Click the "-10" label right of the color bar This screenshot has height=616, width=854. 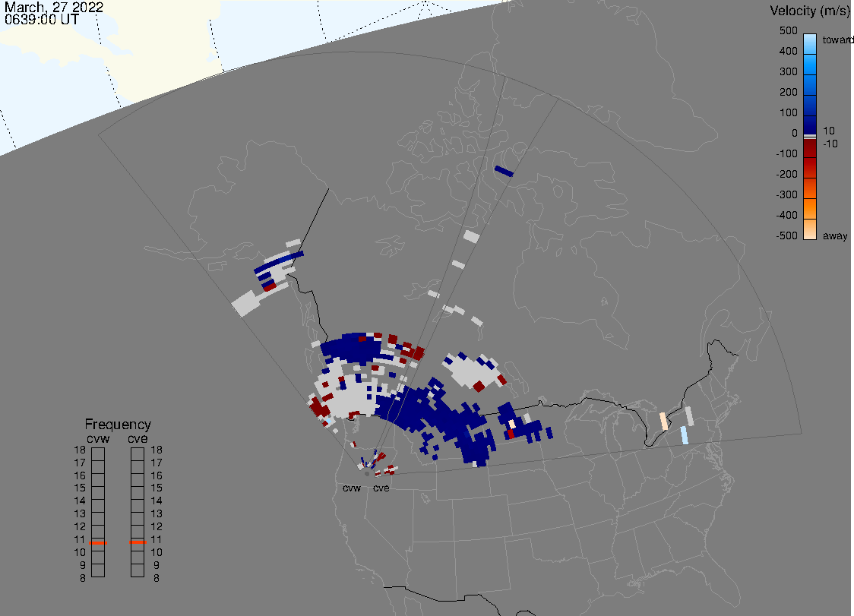tap(830, 144)
